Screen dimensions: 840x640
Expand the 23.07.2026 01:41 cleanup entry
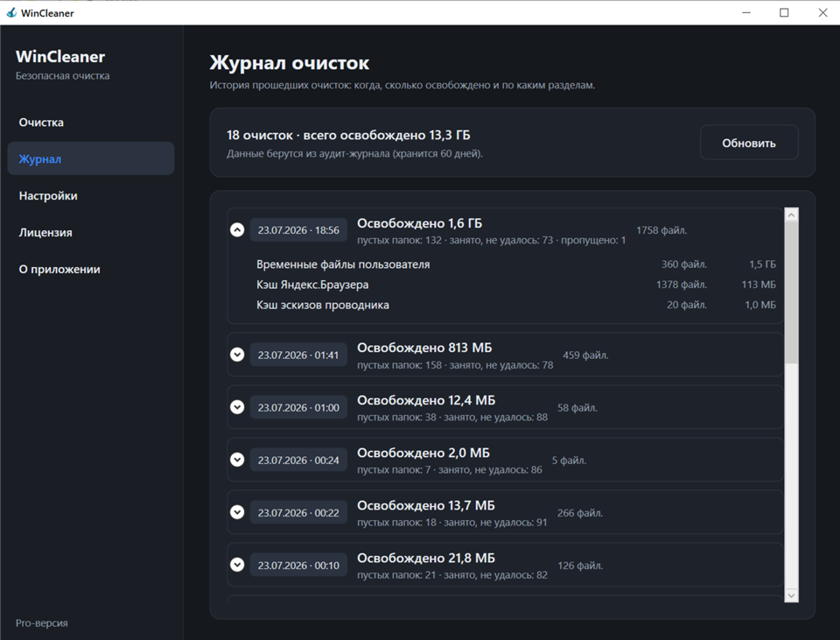tap(237, 355)
